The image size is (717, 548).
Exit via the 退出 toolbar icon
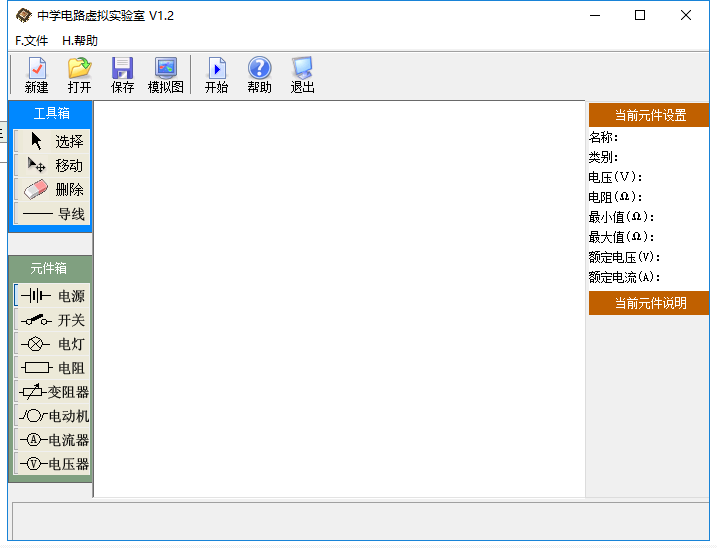pos(302,75)
